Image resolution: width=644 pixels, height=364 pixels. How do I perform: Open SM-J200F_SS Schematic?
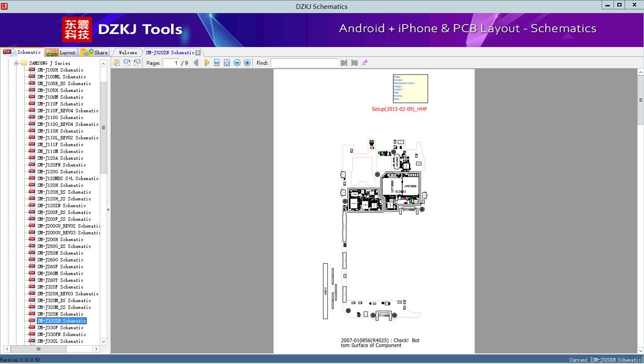pos(64,219)
